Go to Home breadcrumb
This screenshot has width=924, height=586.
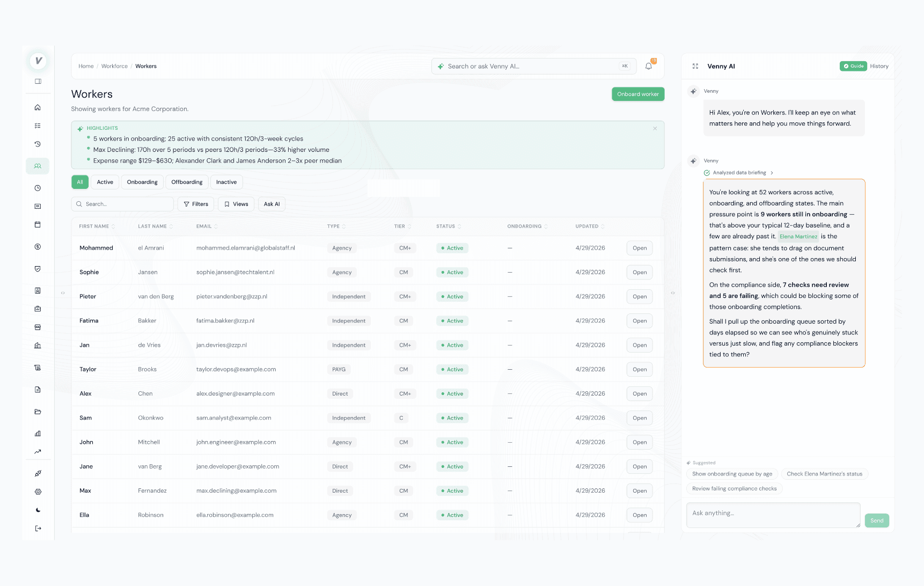click(x=86, y=66)
